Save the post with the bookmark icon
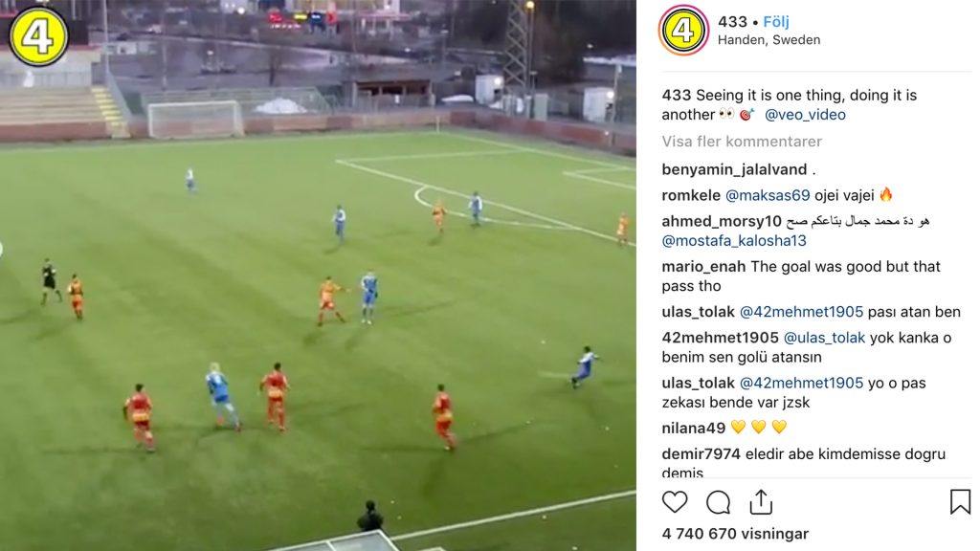980x551 pixels. 960,501
